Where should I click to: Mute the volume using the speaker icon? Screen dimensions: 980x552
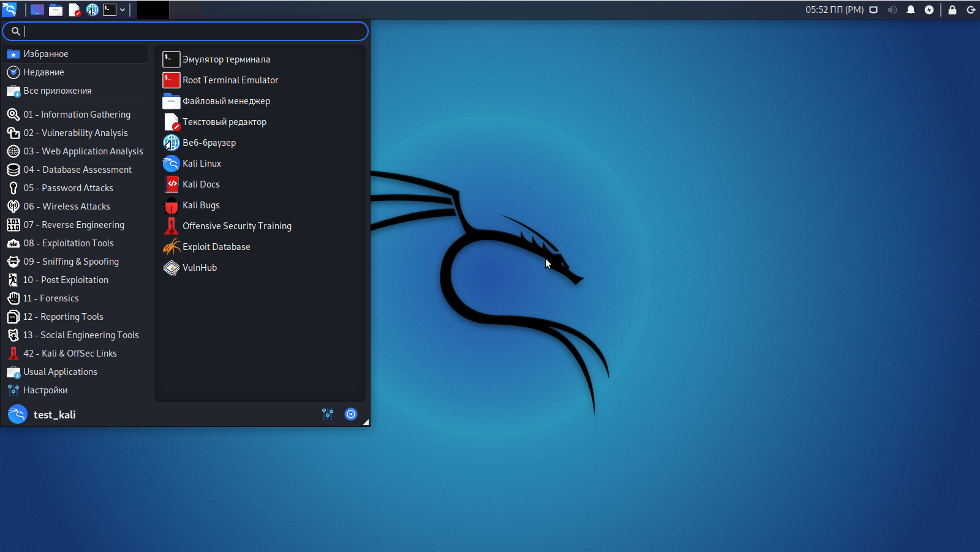pyautogui.click(x=892, y=10)
